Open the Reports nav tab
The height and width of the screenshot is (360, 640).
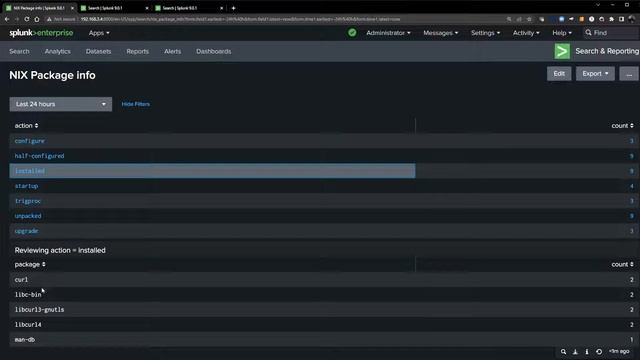(138, 51)
